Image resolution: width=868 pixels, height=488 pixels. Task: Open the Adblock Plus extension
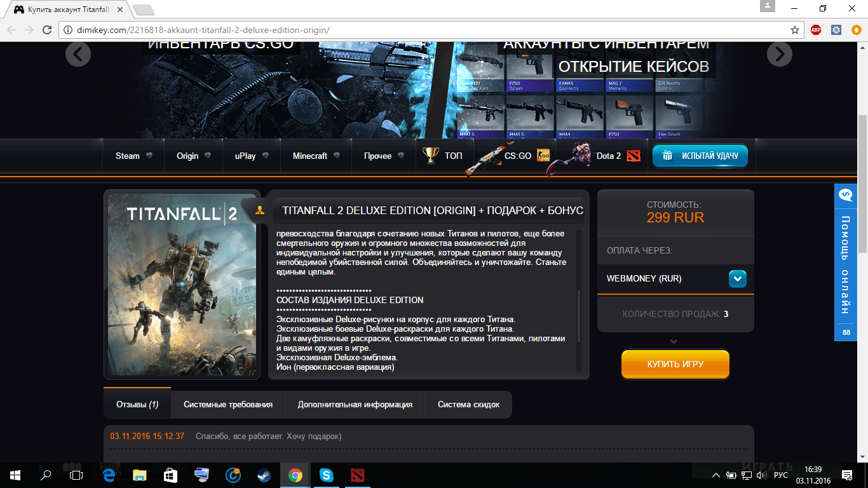[x=816, y=30]
